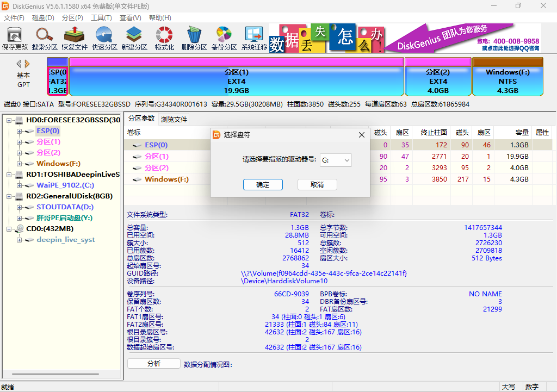Click the DiskGenius 团队为您服务 QQ banner
Screen dimensions: 557x392
pos(463,38)
